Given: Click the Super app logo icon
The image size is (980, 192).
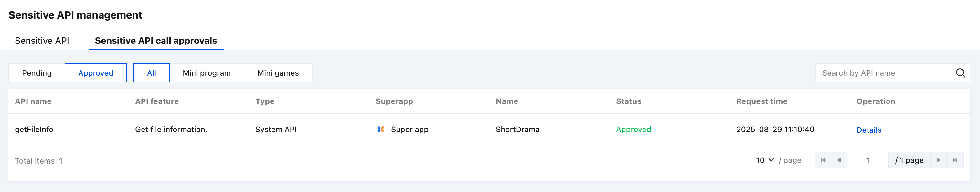Looking at the screenshot, I should coord(380,130).
